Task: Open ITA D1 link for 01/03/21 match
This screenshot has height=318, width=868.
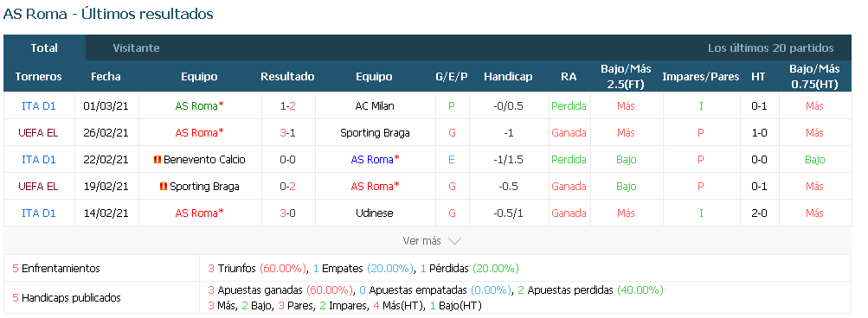Action: pos(39,106)
